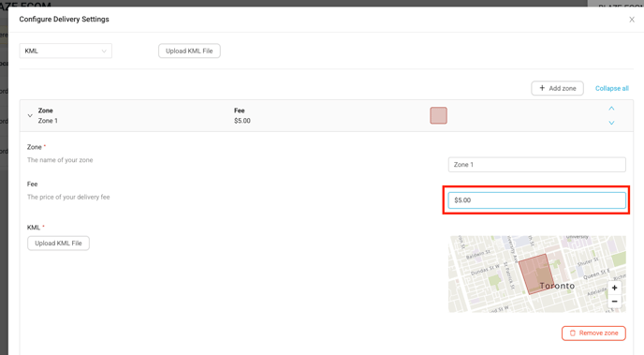644x355 pixels.
Task: Click the dialog title Configure Delivery Settings
Action: click(x=64, y=20)
